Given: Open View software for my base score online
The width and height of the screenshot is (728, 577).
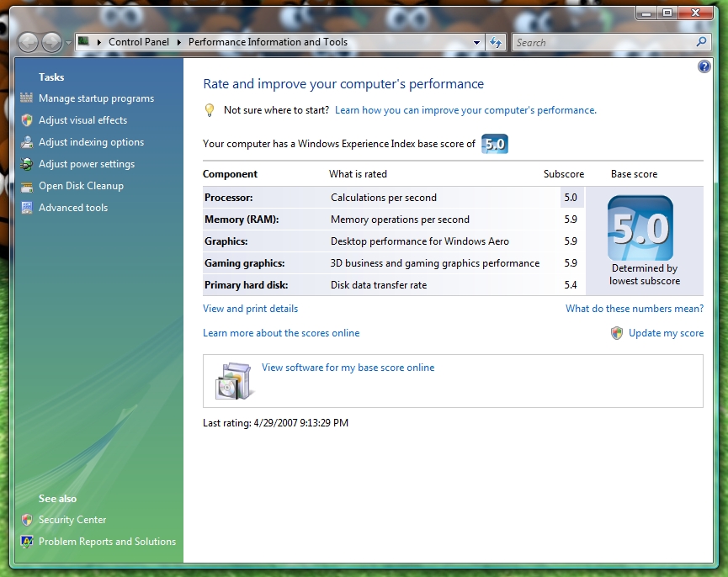Looking at the screenshot, I should [348, 368].
